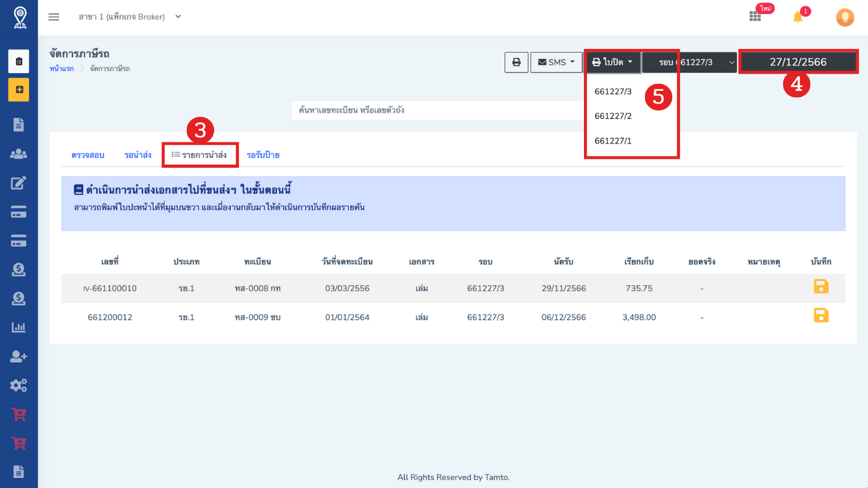The image size is (868, 488).
Task: Click the Tamto logo in the sidebar
Action: pyautogui.click(x=19, y=17)
